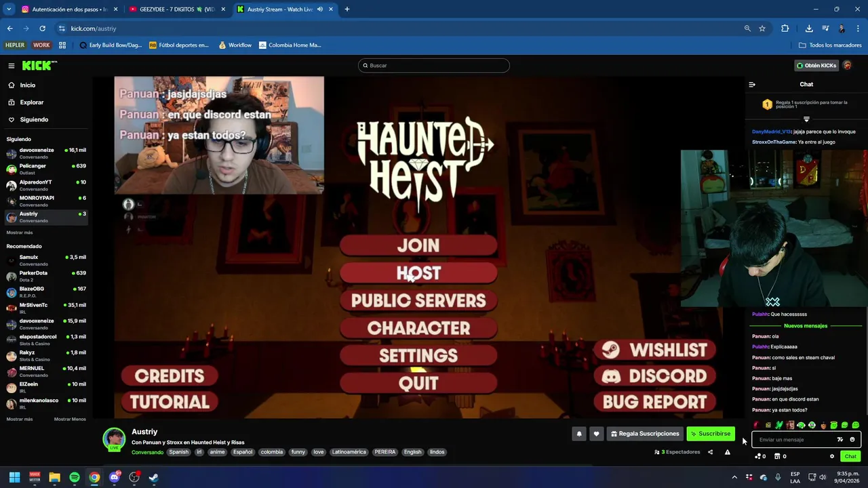Open MERNUEL recommended channel
The width and height of the screenshot is (868, 488).
(46, 371)
